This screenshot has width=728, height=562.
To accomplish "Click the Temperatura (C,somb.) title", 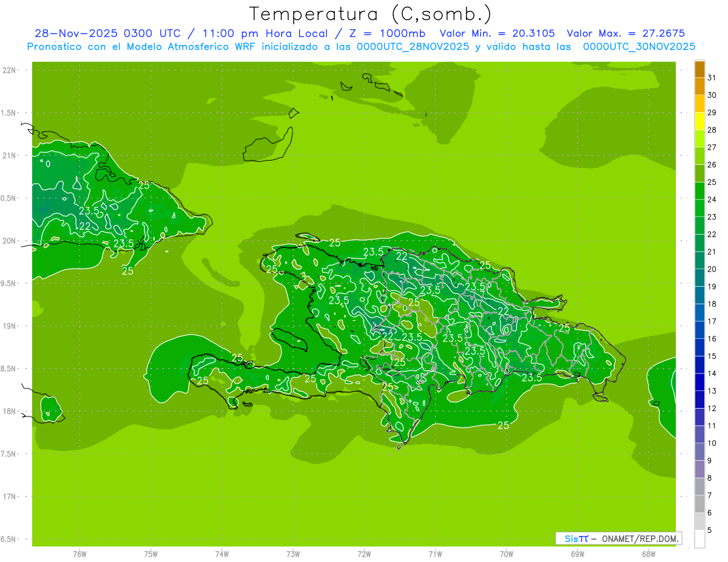I will 371,13.
